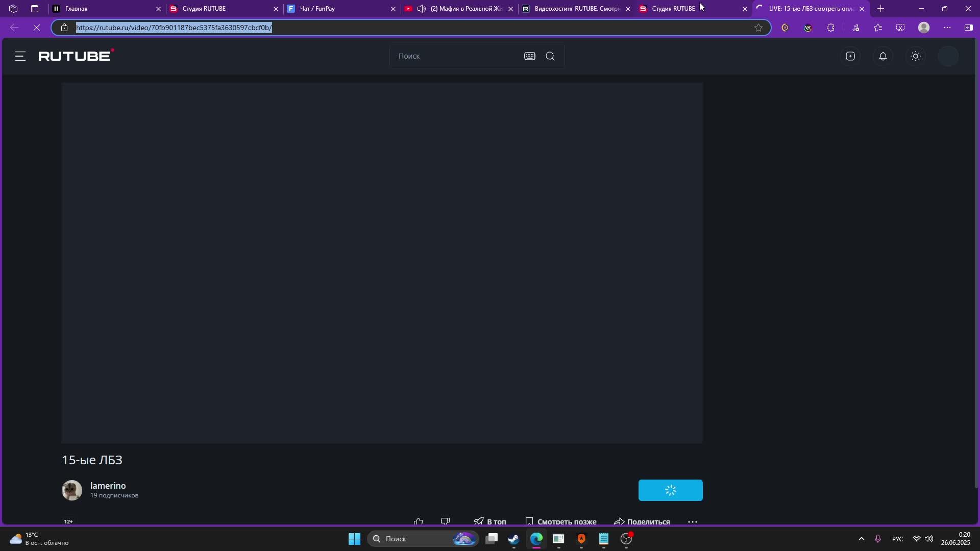Click the RUTUBE search input field

(x=454, y=56)
